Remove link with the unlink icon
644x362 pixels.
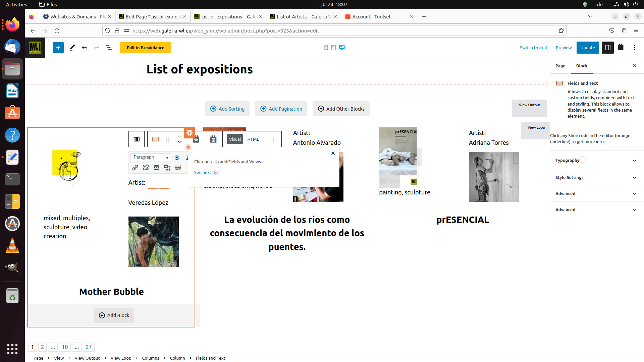click(x=146, y=168)
